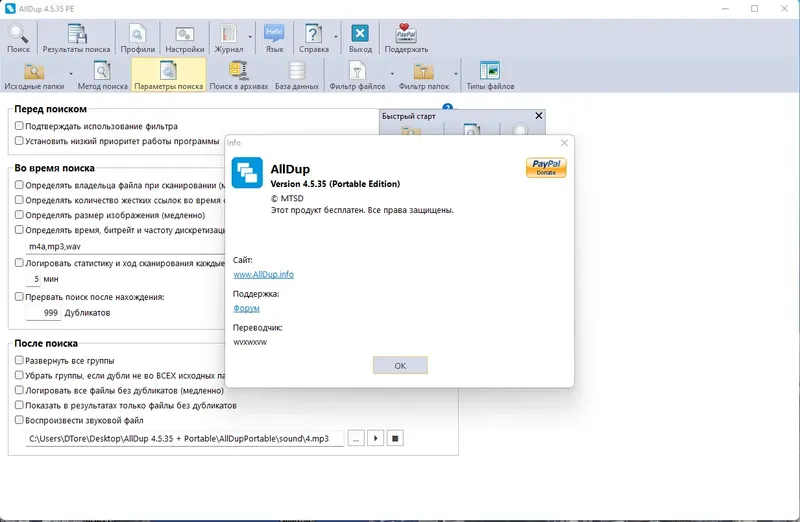Open the Исходные папки section icon

(34, 76)
